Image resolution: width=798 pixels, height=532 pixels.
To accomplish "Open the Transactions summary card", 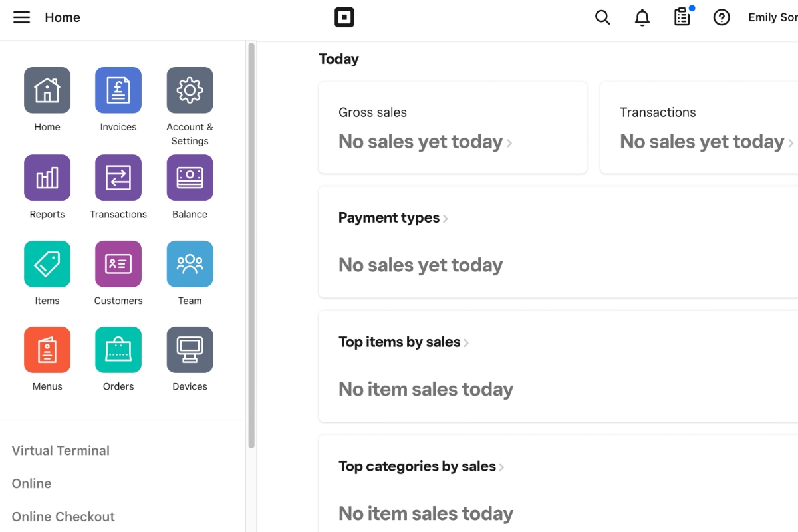I will coord(699,128).
